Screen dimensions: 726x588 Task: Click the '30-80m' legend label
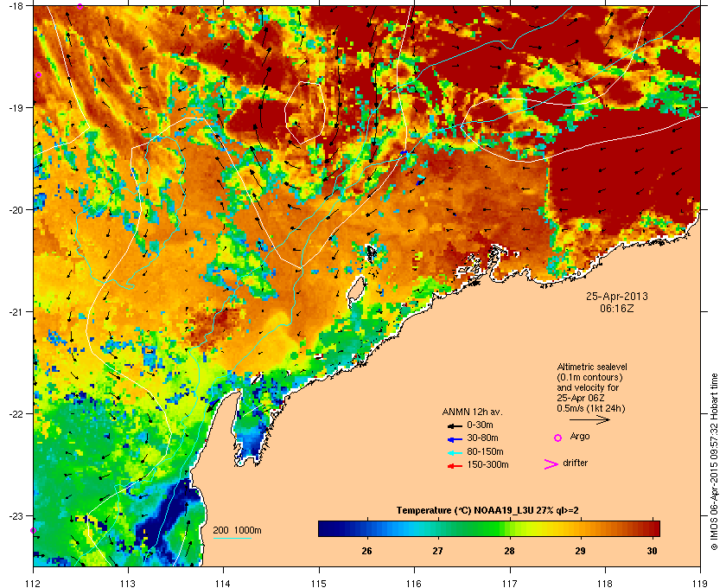click(x=482, y=438)
